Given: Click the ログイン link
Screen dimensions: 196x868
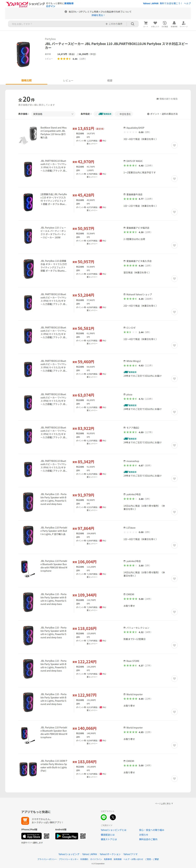Looking at the screenshot, I should point(51,6).
